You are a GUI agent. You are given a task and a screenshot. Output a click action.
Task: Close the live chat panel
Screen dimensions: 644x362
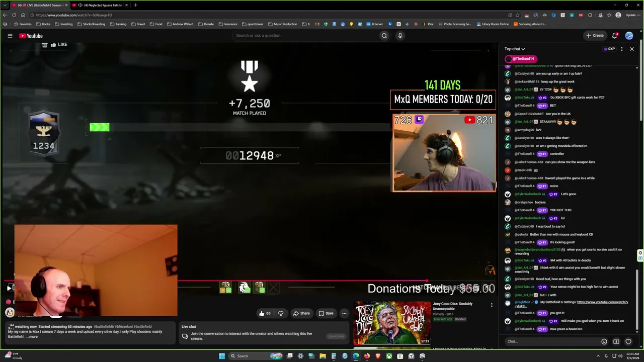(632, 49)
